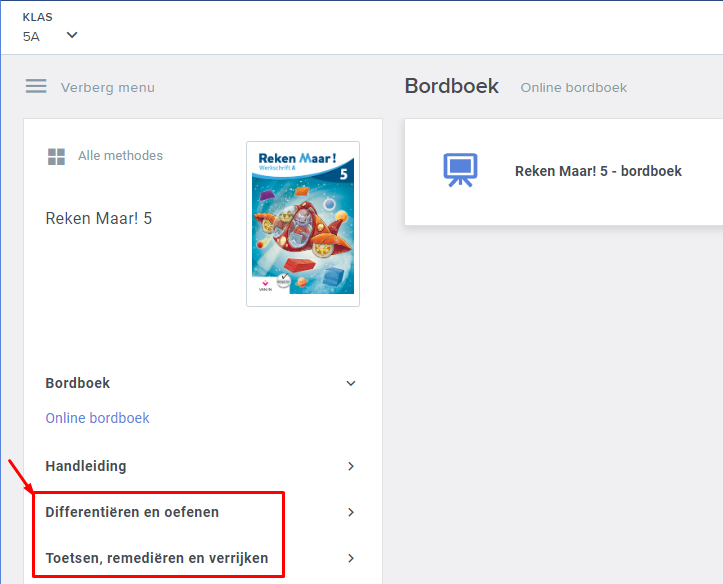Click Verberg menu label
The width and height of the screenshot is (723, 584).
(108, 88)
